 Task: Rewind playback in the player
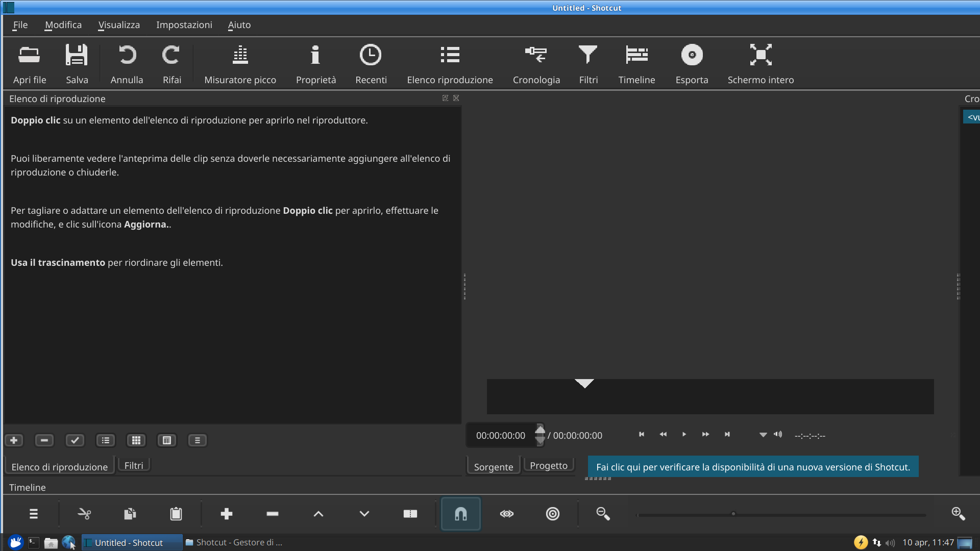pos(663,434)
